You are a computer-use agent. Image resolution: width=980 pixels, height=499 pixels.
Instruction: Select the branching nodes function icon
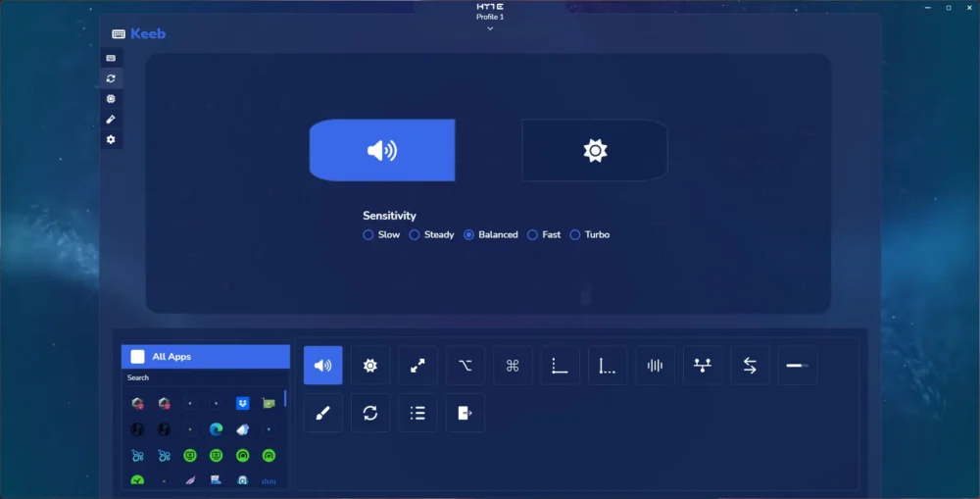coord(703,366)
